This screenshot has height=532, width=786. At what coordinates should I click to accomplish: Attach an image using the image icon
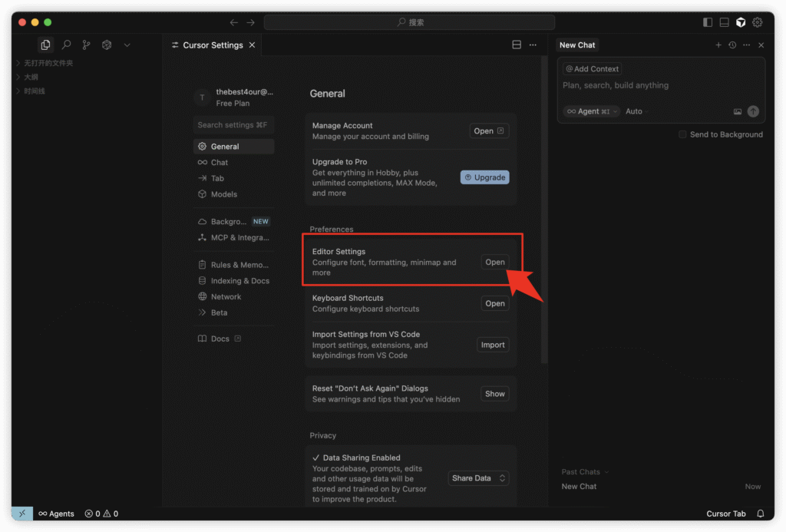click(x=738, y=111)
